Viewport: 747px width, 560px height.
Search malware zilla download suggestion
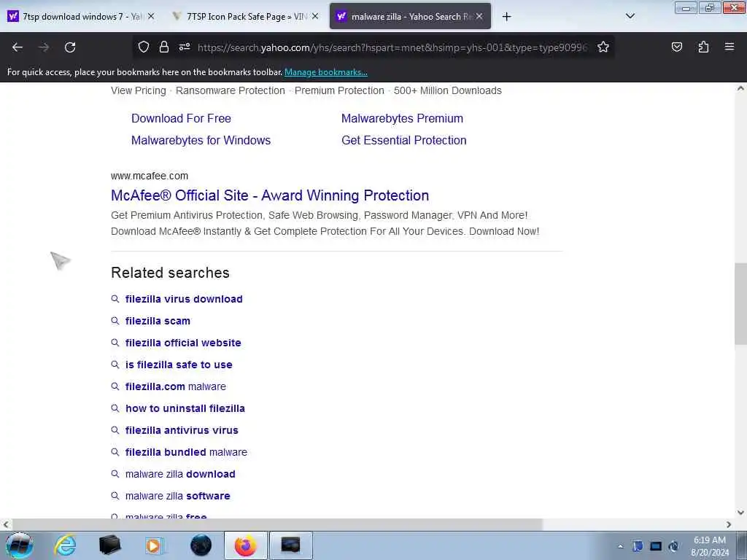[x=180, y=474]
